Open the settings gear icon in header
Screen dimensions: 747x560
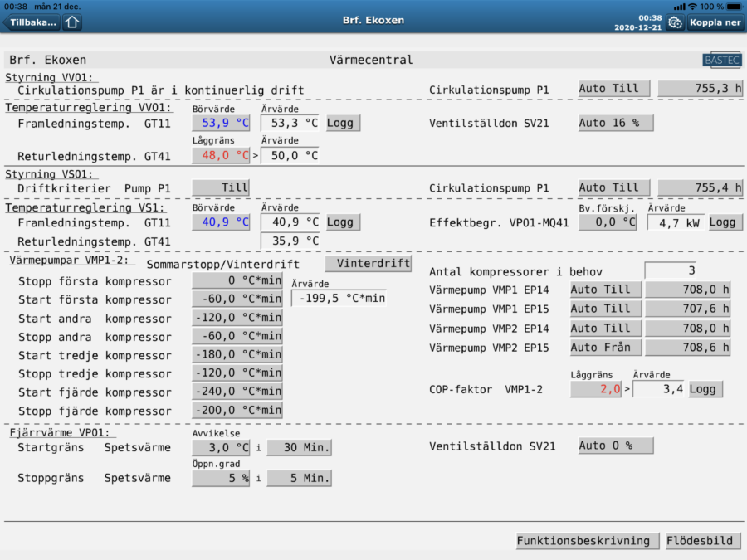675,22
